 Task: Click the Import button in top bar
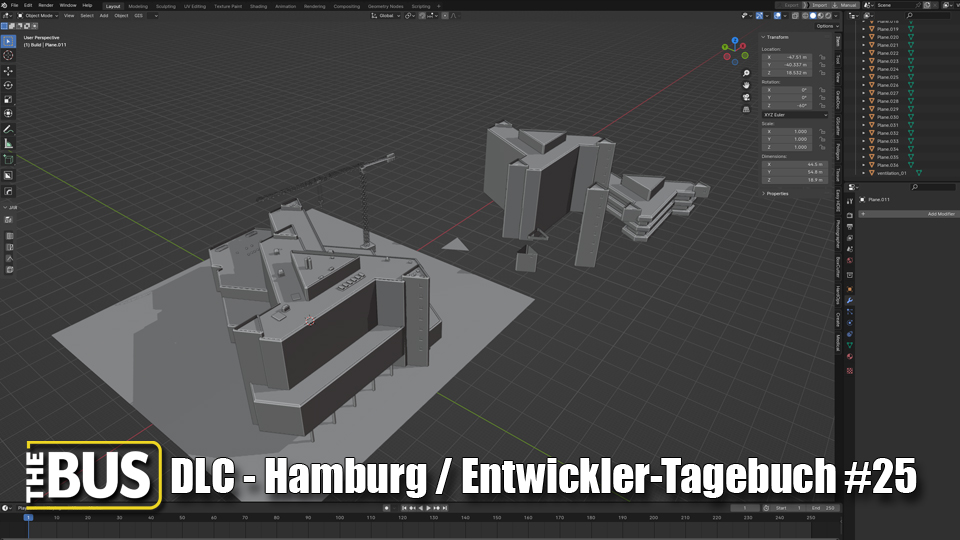pyautogui.click(x=822, y=5)
